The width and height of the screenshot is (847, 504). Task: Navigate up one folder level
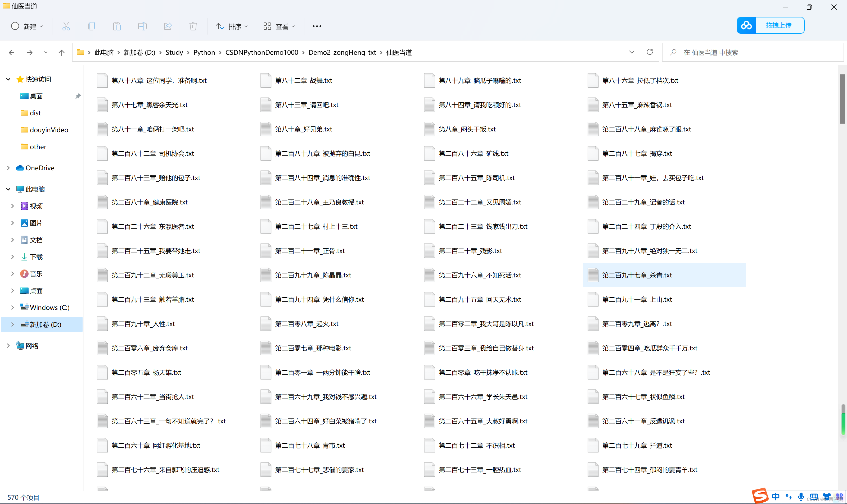(x=61, y=53)
